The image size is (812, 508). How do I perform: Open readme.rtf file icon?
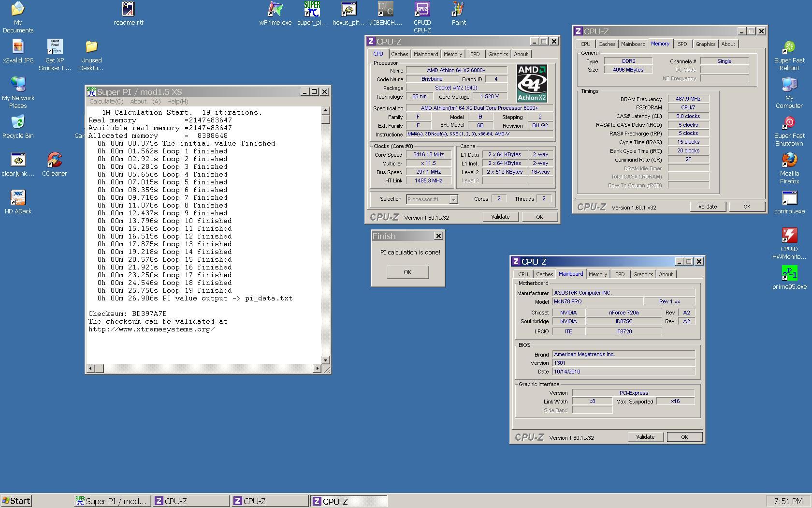128,14
